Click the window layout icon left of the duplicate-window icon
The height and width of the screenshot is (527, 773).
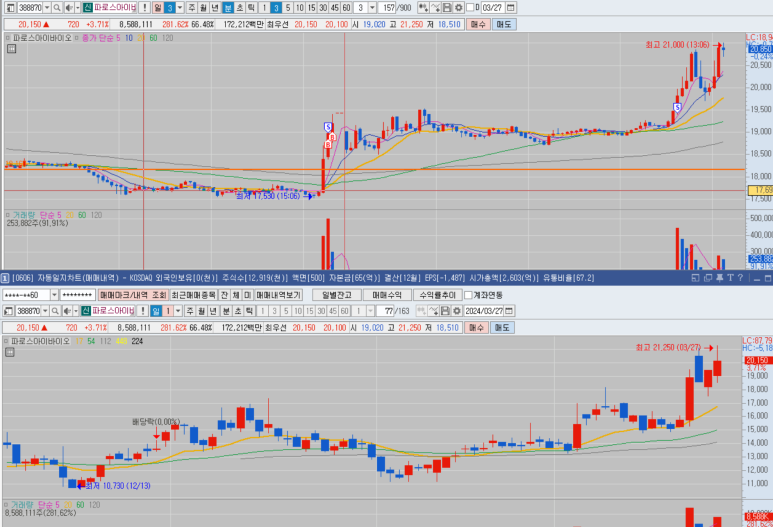(x=696, y=278)
